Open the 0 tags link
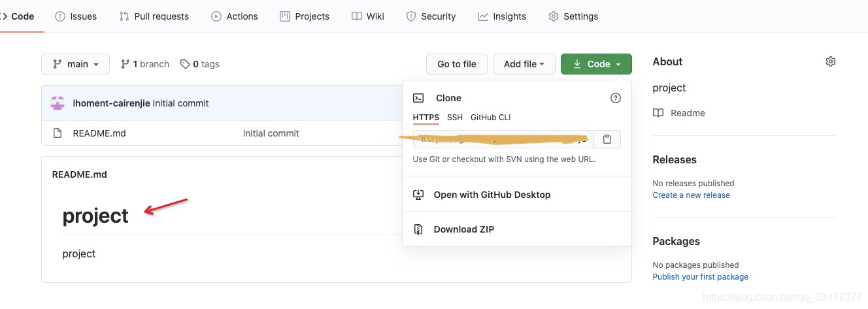This screenshot has height=309, width=868. tap(200, 64)
